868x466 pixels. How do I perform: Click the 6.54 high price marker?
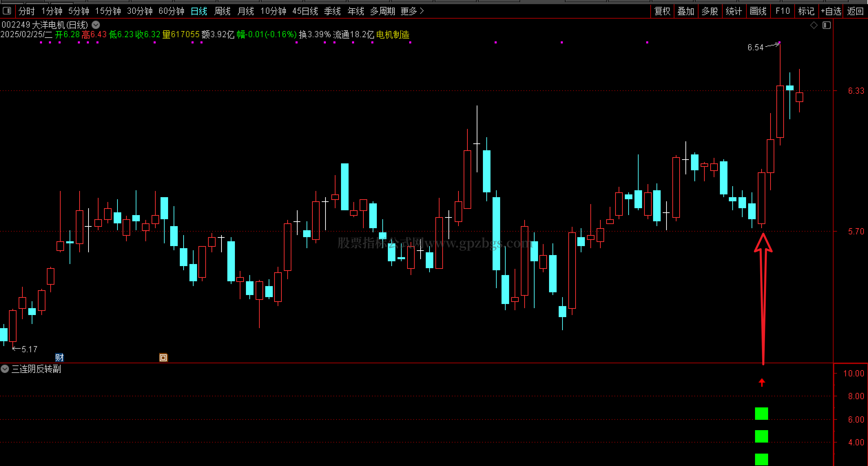pos(755,47)
